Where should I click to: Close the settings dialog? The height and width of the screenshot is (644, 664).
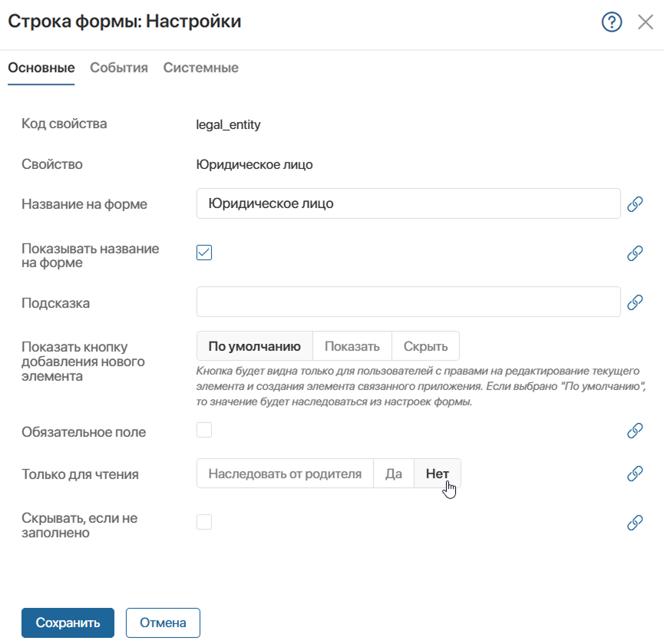[x=646, y=22]
